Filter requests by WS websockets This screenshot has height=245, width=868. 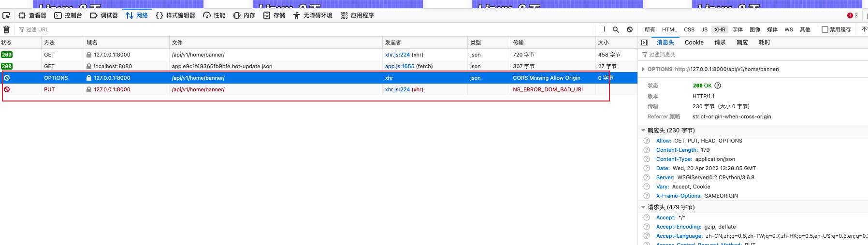pos(789,29)
